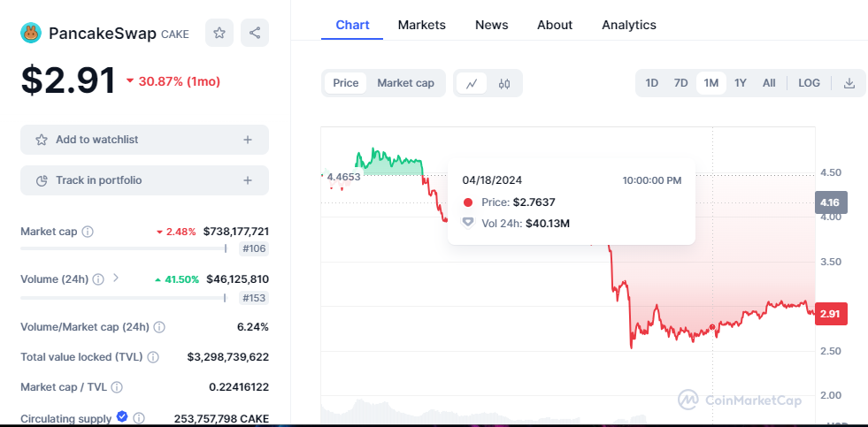Screen dimensions: 868x427
Task: Click the pie chart icon in Track in portfolio
Action: (x=42, y=180)
